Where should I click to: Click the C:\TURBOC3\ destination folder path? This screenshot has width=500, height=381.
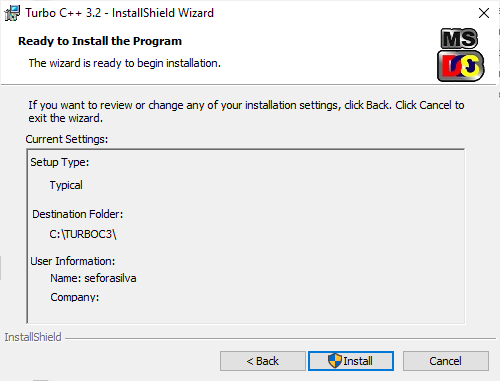tap(83, 234)
